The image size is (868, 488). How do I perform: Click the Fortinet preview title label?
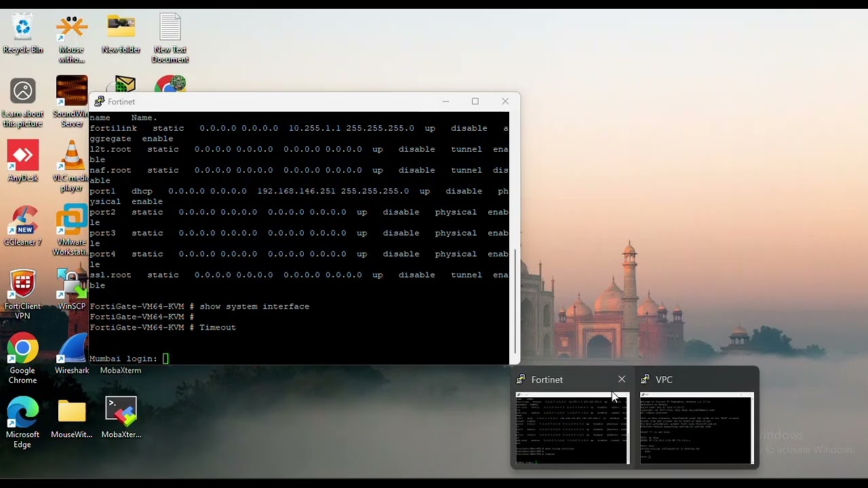[547, 380]
